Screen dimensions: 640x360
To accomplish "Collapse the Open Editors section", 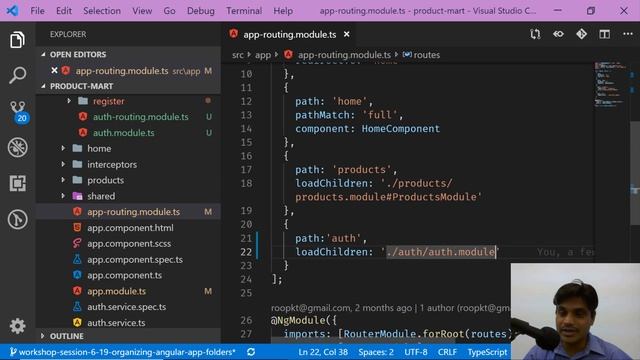I will 43,54.
